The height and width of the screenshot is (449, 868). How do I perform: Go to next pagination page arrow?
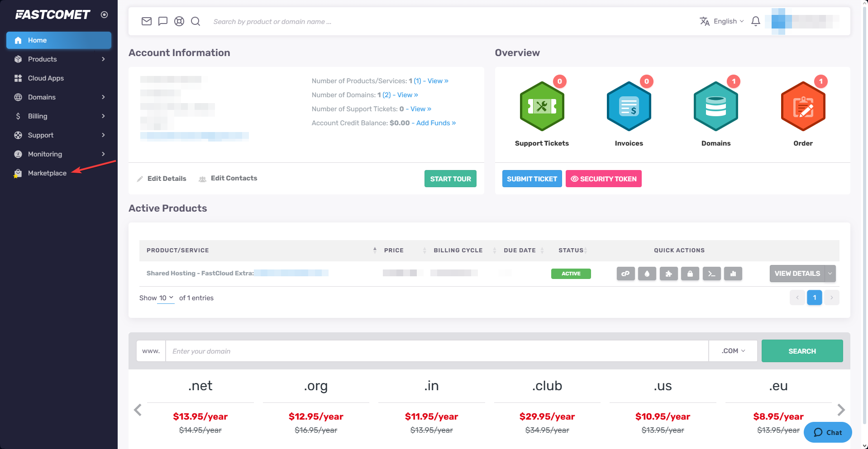click(832, 298)
